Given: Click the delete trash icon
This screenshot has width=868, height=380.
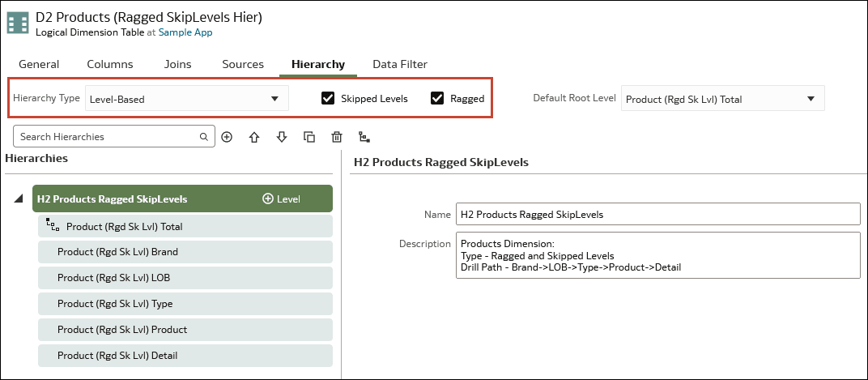Looking at the screenshot, I should coord(337,137).
